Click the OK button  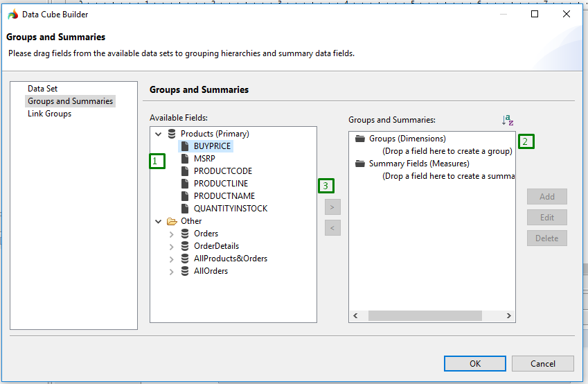pos(474,363)
